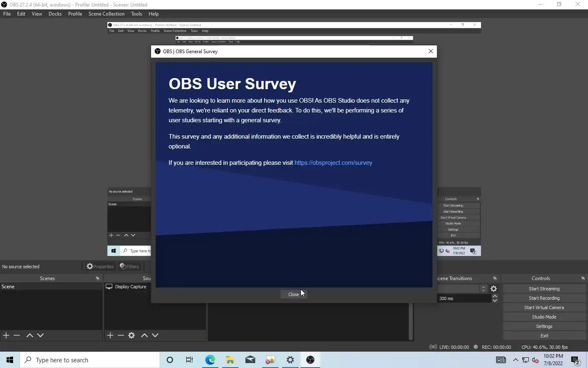Add a new scene with plus icon
Viewport: 588px width, 368px height.
tap(6, 335)
